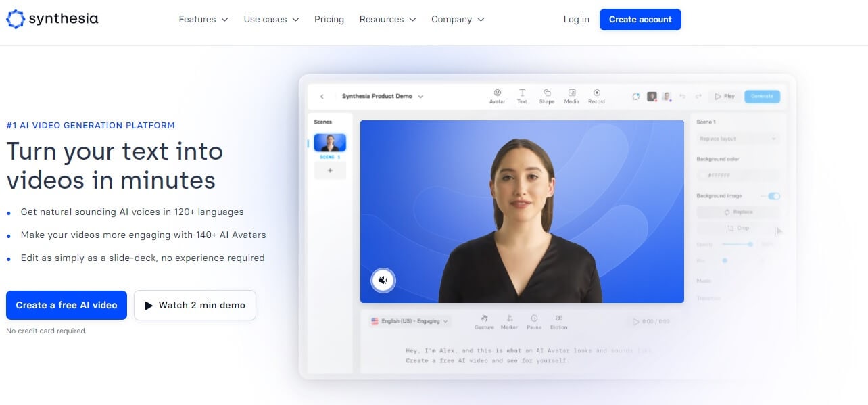
Task: Play the script audio at 0:00 / 0:09
Action: pyautogui.click(x=651, y=322)
